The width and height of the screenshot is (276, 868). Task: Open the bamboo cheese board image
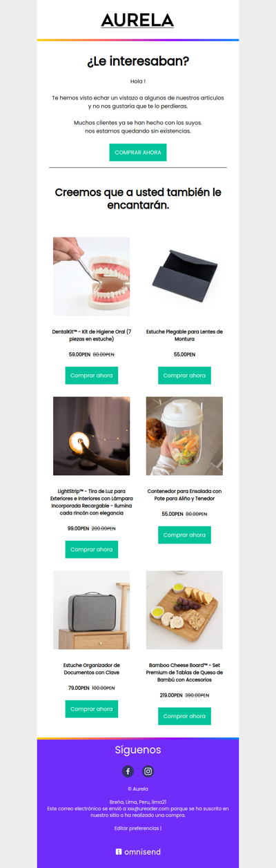(x=184, y=610)
